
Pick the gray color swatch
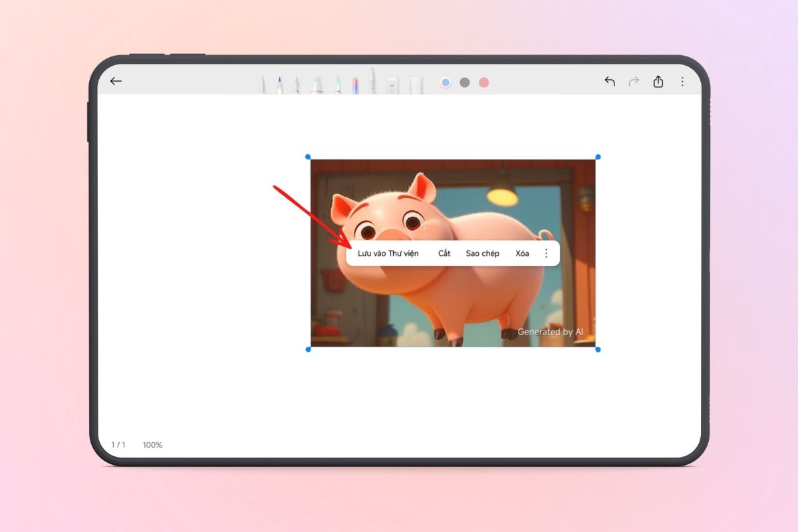point(465,82)
